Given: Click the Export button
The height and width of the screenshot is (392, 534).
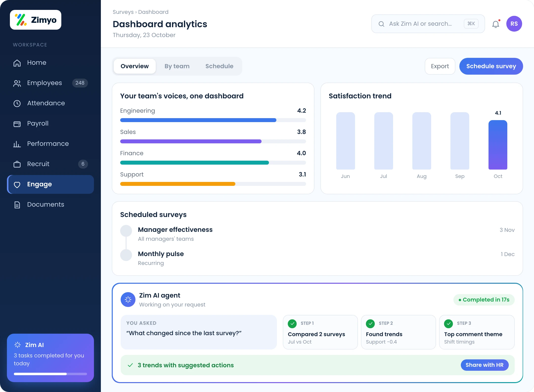Looking at the screenshot, I should pyautogui.click(x=440, y=66).
